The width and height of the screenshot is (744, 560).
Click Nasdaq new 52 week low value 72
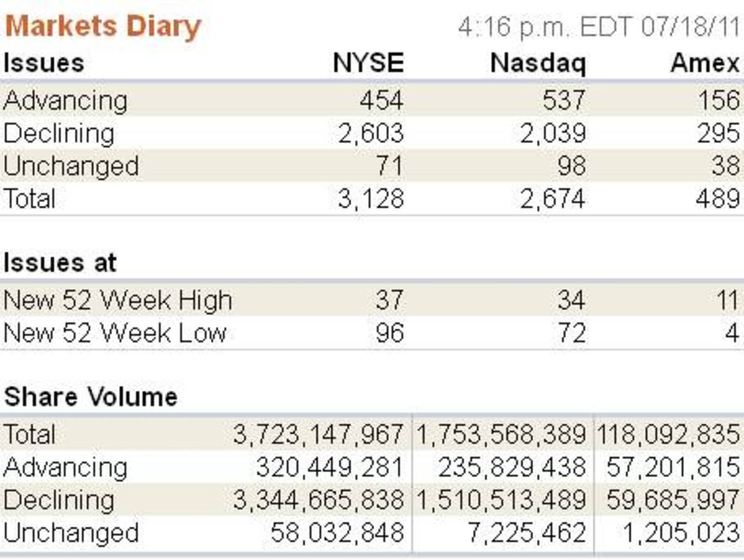(571, 333)
